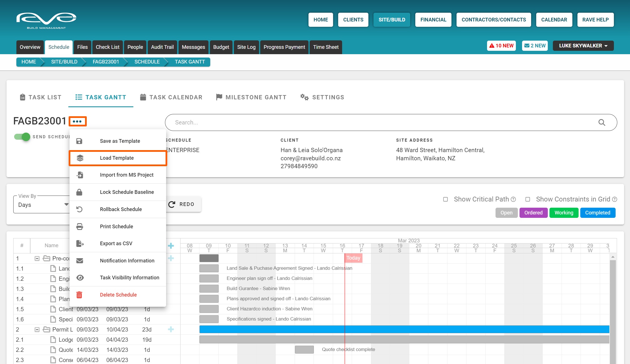630x364 pixels.
Task: Open the Luke Skywalker user dropdown
Action: click(x=583, y=46)
